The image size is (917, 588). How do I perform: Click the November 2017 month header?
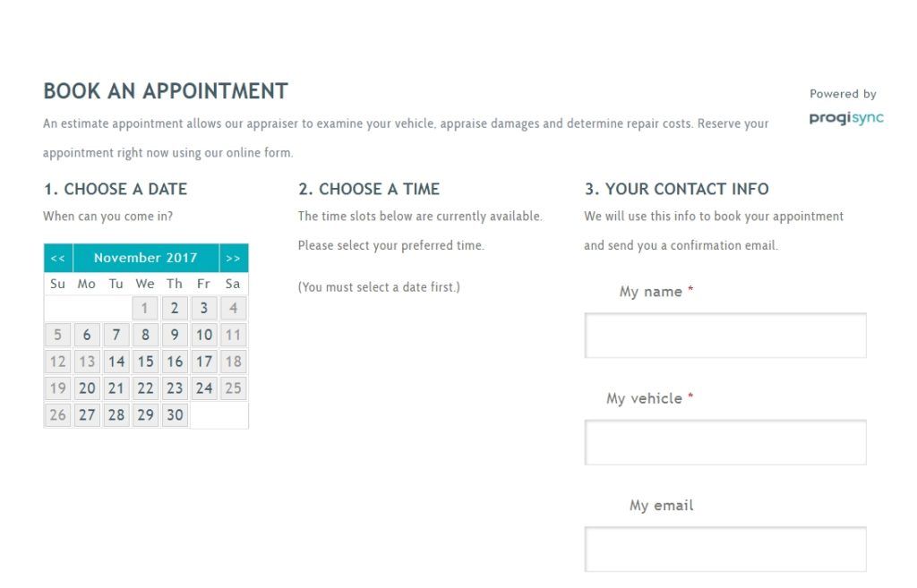coord(146,258)
